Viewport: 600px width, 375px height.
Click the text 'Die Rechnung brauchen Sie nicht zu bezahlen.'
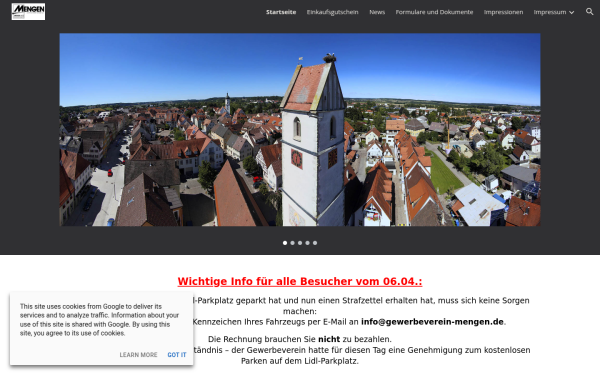point(300,339)
